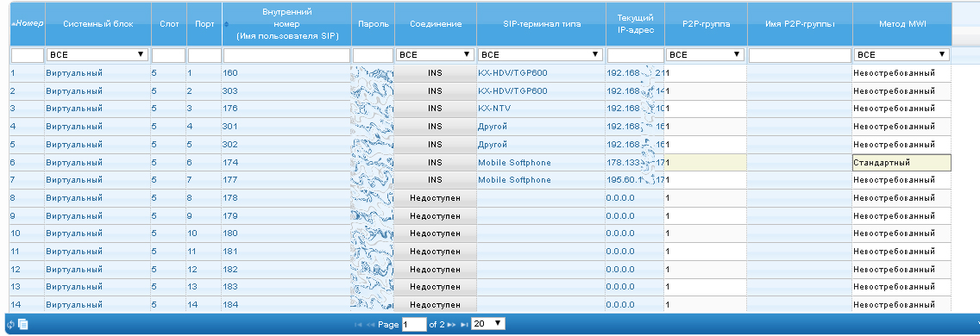Click the Соединение column header

(x=435, y=24)
